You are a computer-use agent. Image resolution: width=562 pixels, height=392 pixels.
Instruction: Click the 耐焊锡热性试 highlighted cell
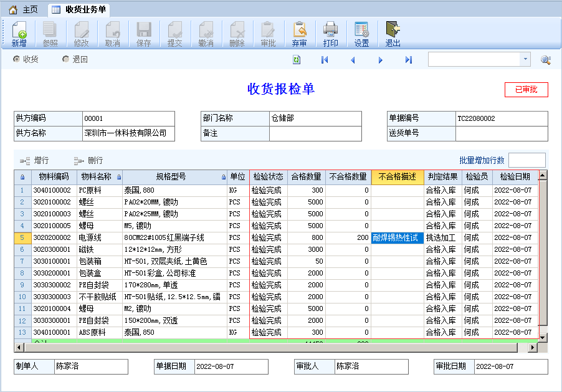[398, 238]
